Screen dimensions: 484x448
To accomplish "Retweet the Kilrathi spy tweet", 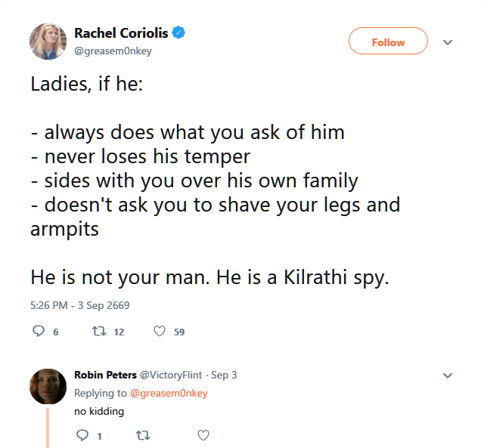I will [98, 331].
